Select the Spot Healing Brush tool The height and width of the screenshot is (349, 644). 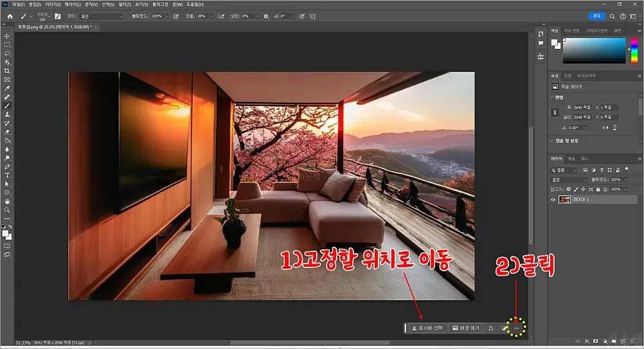click(x=7, y=97)
